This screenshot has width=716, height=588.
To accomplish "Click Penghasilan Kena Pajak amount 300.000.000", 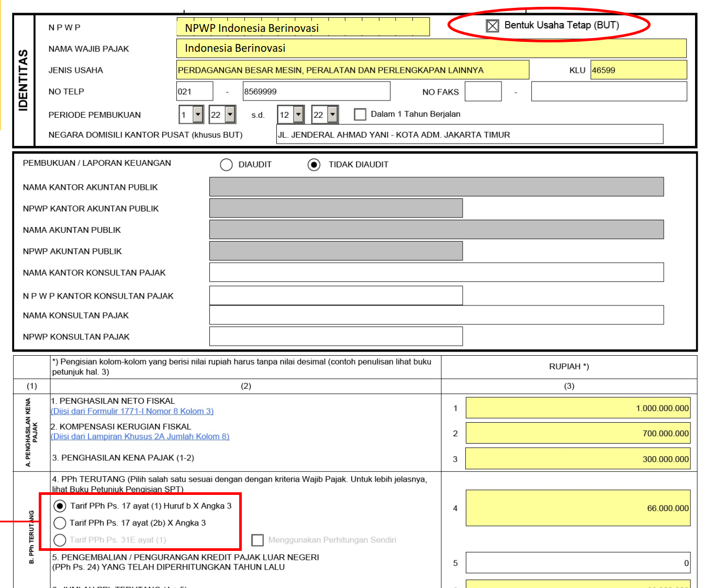I will click(x=578, y=458).
